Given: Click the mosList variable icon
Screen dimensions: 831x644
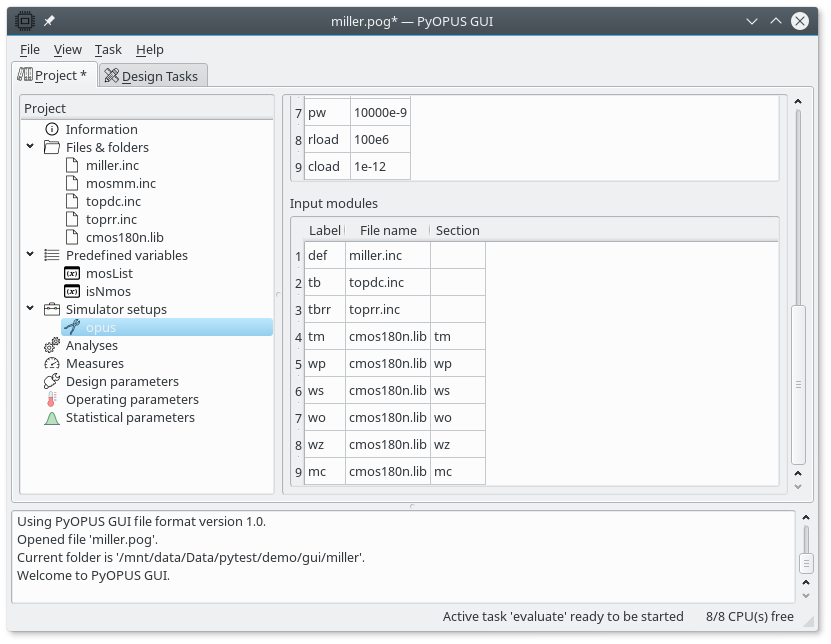Looking at the screenshot, I should (x=72, y=273).
